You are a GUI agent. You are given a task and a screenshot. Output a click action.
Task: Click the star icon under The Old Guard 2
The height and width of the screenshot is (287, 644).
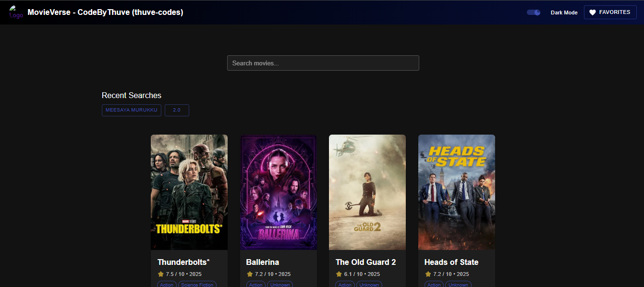click(x=339, y=274)
